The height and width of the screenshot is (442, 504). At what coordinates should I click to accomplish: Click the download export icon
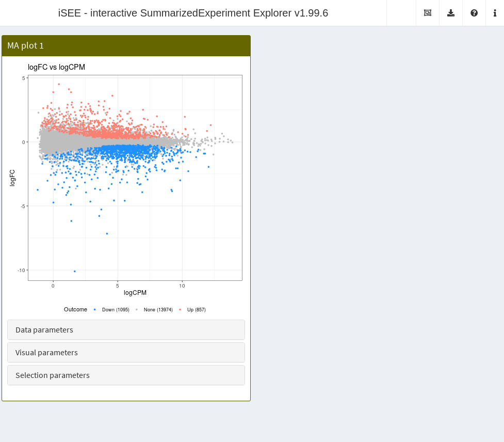[x=451, y=13]
